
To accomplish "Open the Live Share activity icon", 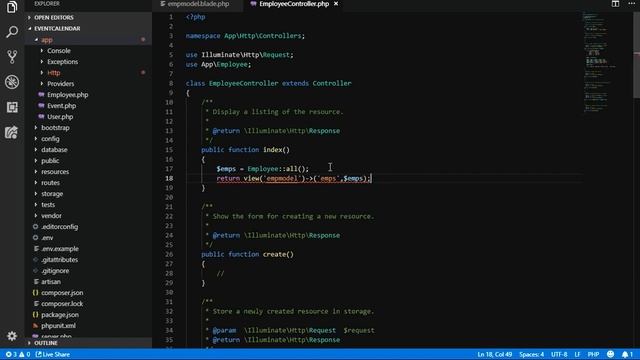I will [12, 132].
